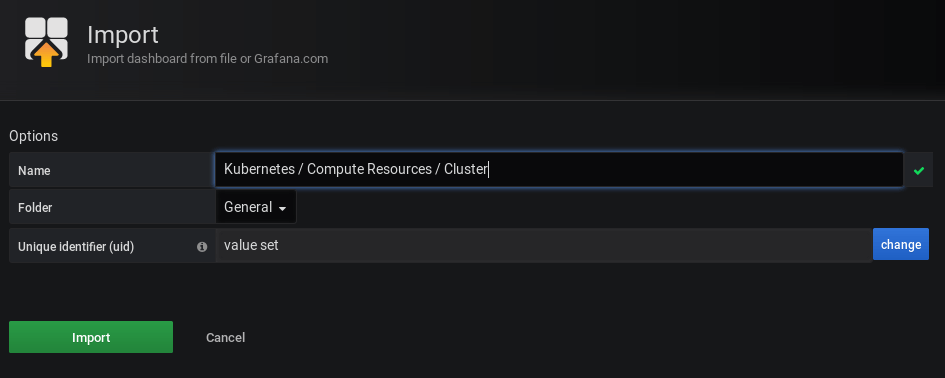This screenshot has width=945, height=378.
Task: Click the word Kubernetes in Name field
Action: coord(259,169)
